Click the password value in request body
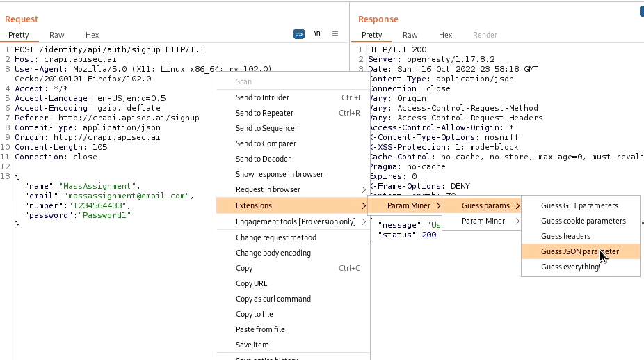This screenshot has width=644, height=360. point(104,215)
